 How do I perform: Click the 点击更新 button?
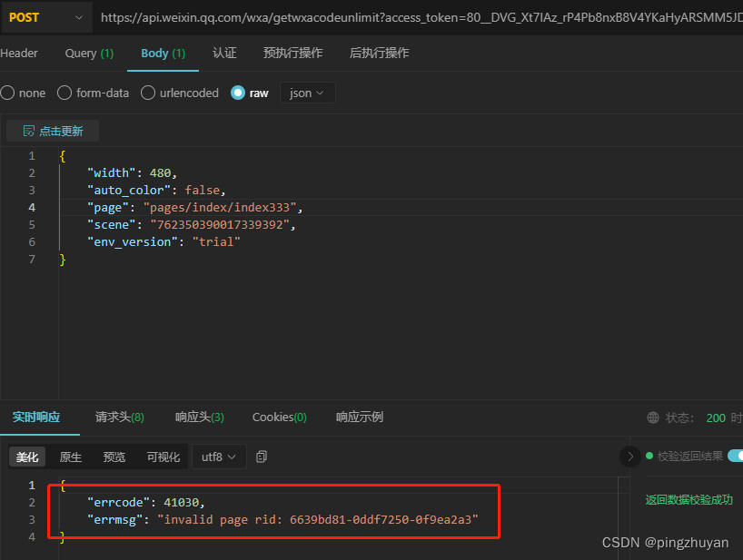coord(53,131)
